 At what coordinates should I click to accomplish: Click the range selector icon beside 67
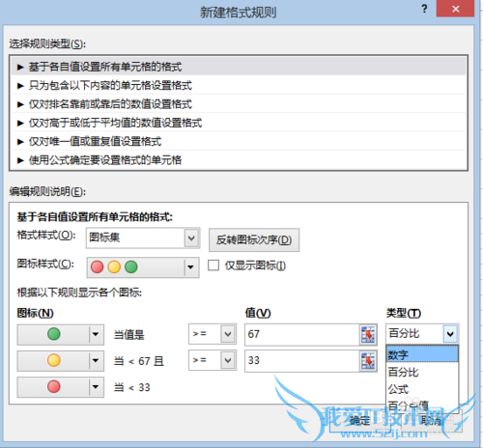368,335
